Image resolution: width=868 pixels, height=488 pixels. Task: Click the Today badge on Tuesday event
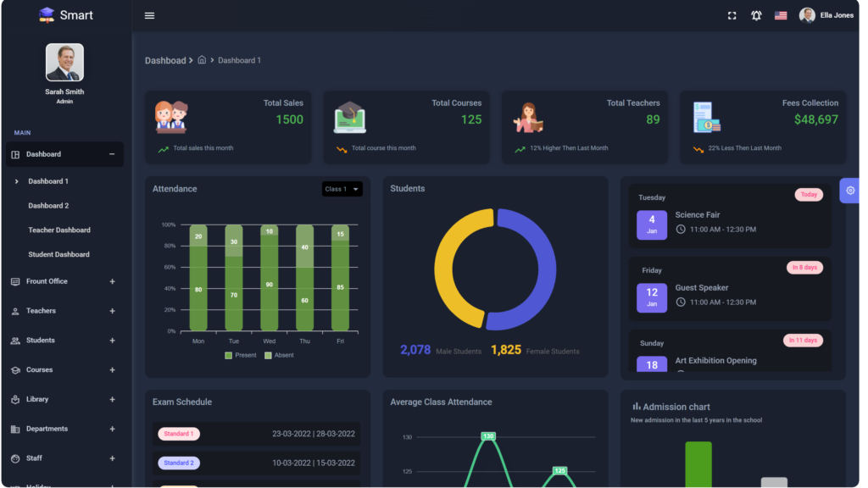pos(809,195)
